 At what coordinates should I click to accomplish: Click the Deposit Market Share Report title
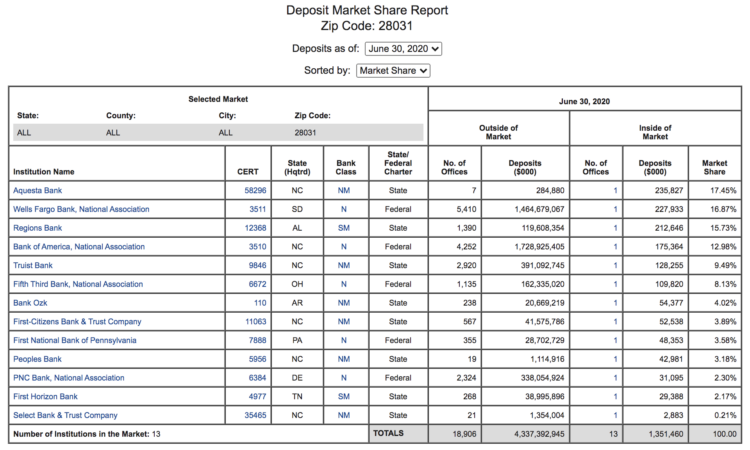click(x=367, y=10)
